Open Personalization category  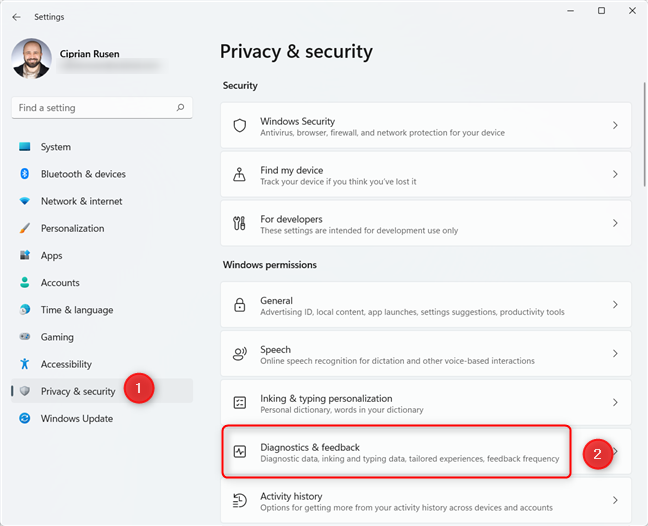(102, 228)
